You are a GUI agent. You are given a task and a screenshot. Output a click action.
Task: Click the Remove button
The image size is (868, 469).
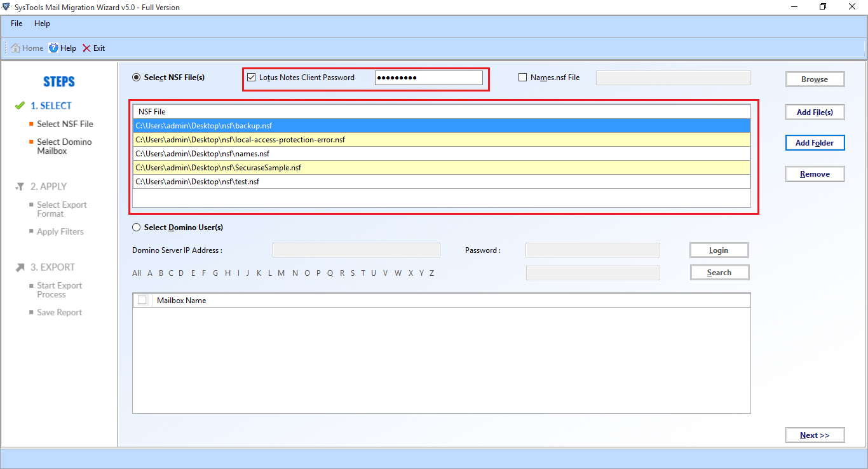pyautogui.click(x=815, y=174)
